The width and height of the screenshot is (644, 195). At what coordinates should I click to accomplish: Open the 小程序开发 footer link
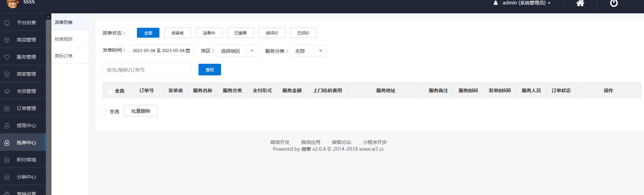pyautogui.click(x=375, y=142)
